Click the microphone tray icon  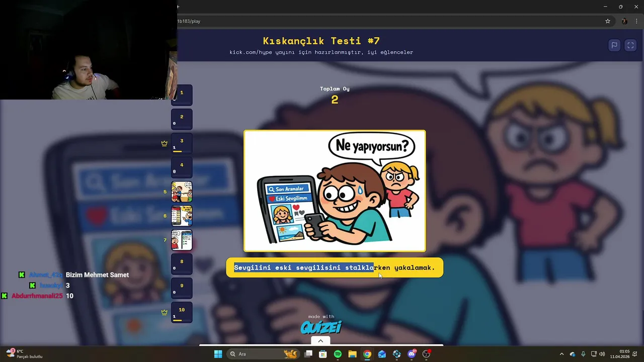coord(583,354)
